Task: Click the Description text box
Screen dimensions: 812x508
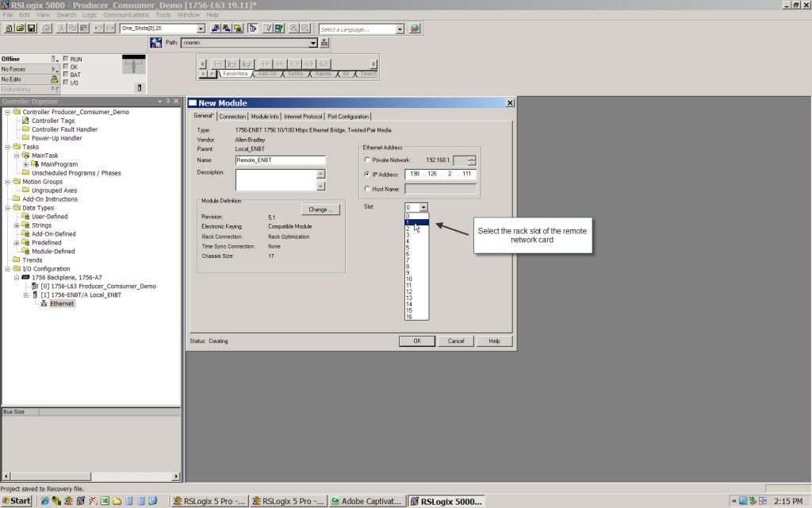Action: click(276, 180)
